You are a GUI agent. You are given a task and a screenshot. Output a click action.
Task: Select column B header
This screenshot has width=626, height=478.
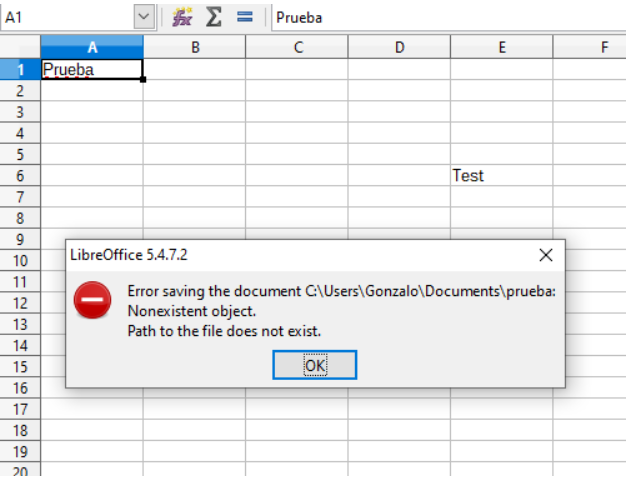pos(194,47)
